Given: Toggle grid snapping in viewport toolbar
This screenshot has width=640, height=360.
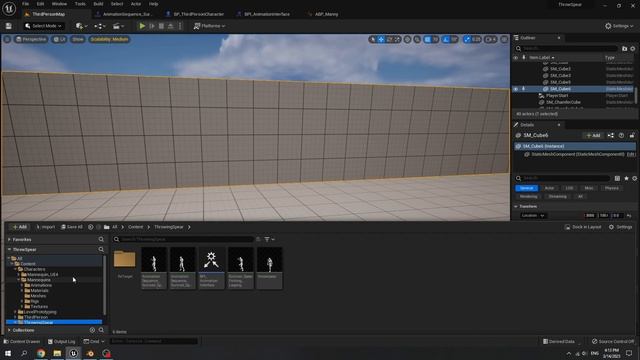Looking at the screenshot, I should pos(427,40).
